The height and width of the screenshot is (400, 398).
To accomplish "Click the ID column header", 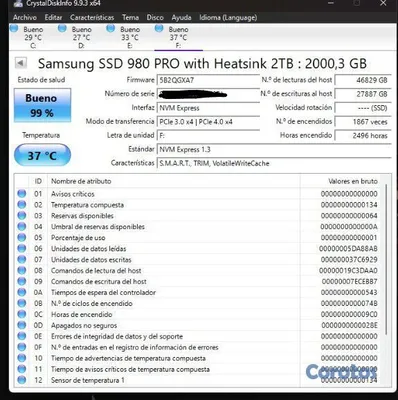I will 38,181.
